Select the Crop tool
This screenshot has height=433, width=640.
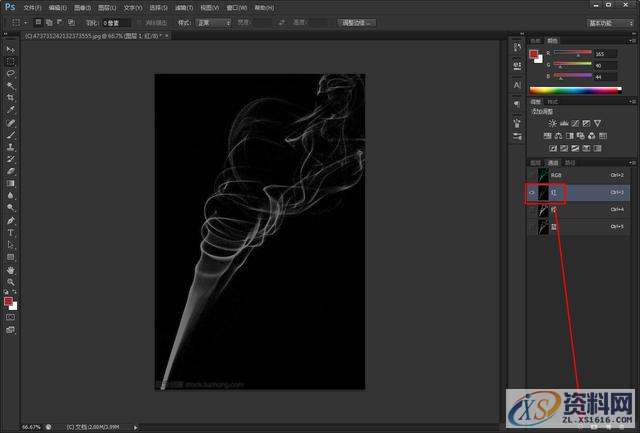11,98
